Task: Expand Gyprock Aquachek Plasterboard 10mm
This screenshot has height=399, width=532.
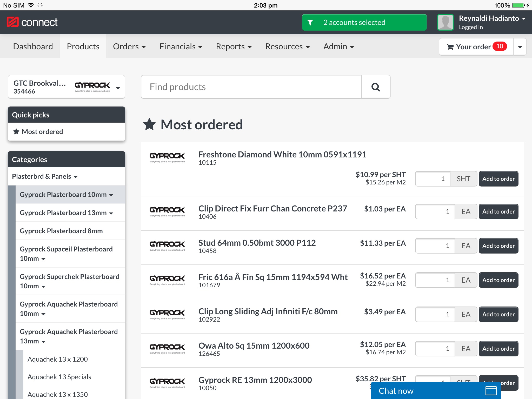Action: (70, 309)
